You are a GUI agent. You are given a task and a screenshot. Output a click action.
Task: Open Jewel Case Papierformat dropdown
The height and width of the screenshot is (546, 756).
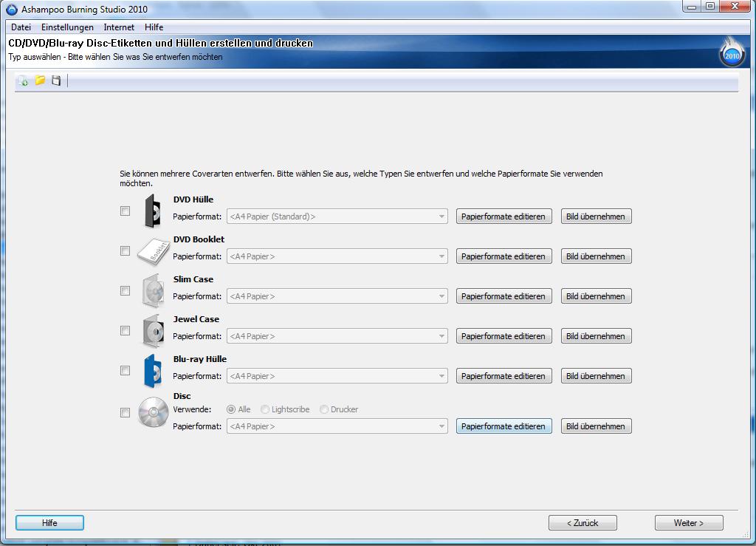337,336
